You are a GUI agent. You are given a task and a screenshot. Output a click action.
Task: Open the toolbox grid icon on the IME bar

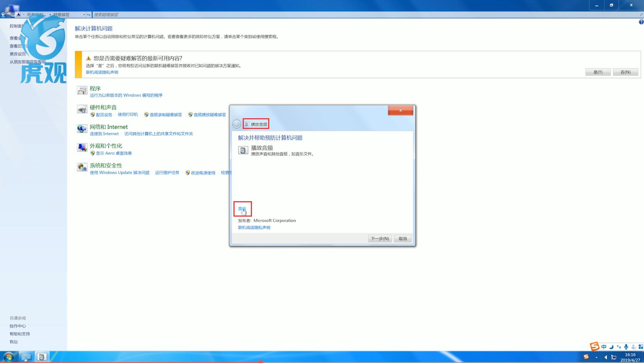(641, 347)
